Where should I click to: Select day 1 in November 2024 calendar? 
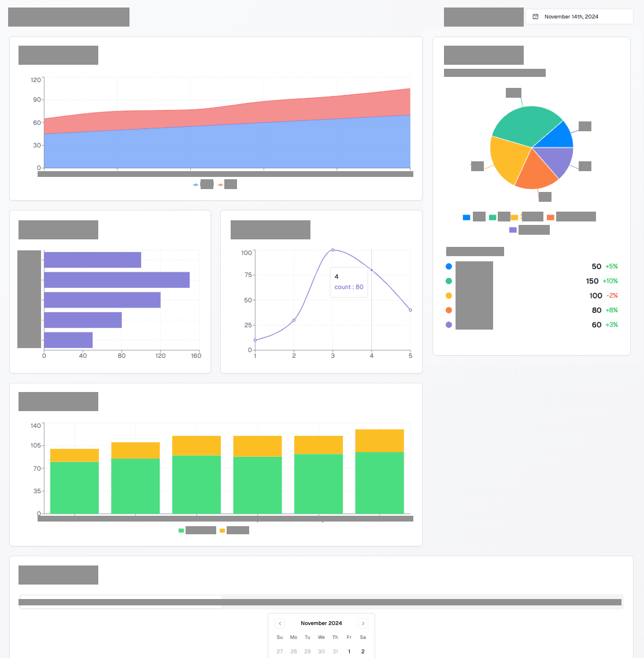point(349,651)
